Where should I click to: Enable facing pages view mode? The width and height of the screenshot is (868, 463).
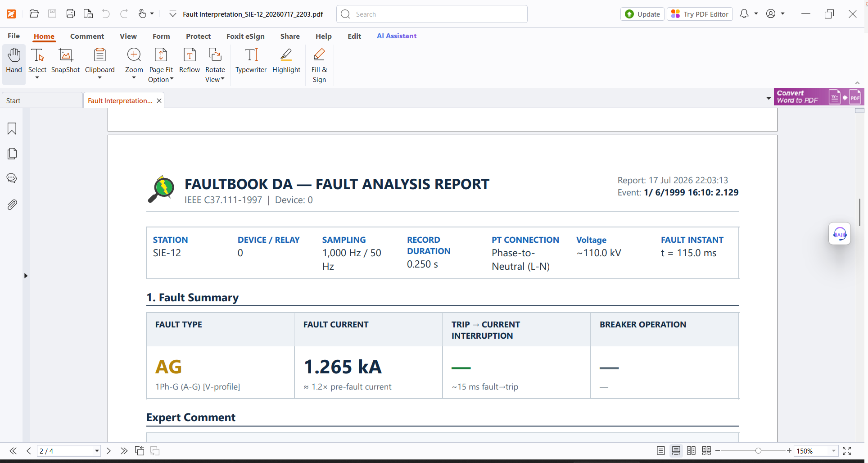(x=692, y=451)
